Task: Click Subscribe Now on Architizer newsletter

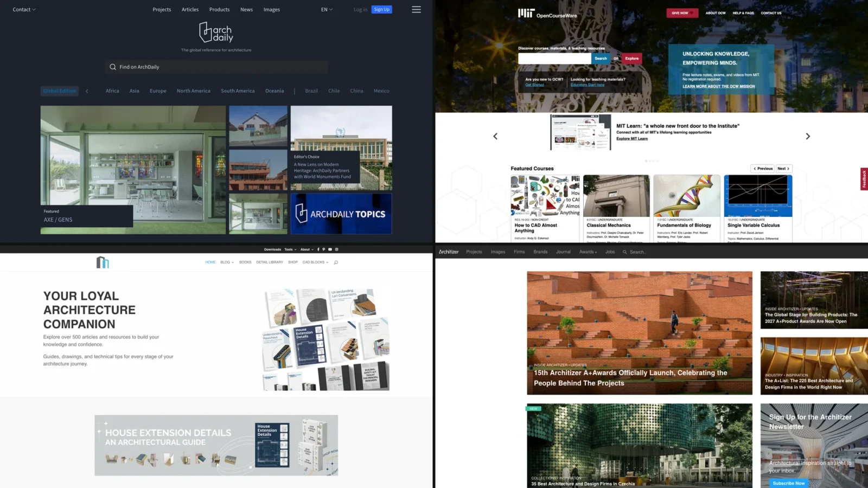Action: 788,483
